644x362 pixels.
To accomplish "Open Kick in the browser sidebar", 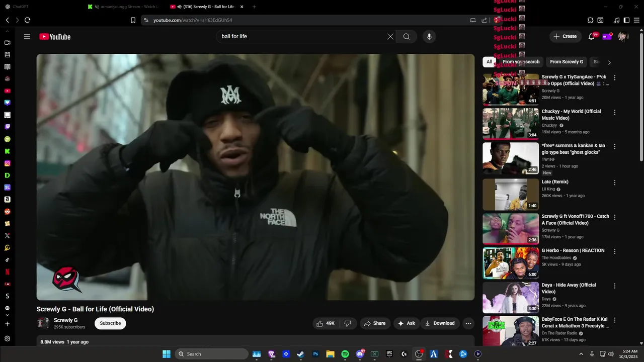I will click(8, 151).
